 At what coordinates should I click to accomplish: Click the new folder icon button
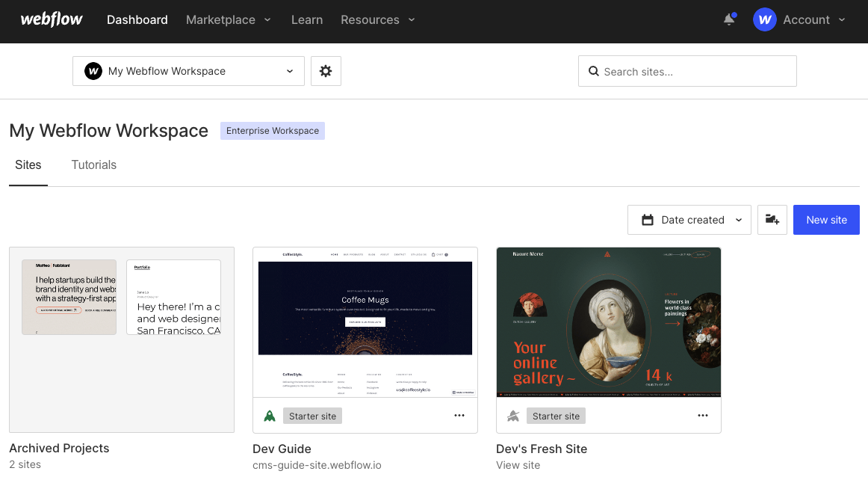772,220
